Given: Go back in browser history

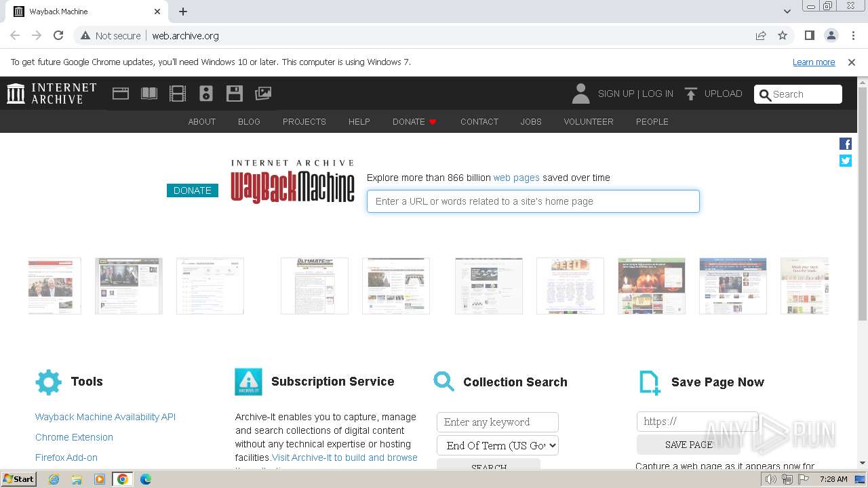Looking at the screenshot, I should coord(15,35).
